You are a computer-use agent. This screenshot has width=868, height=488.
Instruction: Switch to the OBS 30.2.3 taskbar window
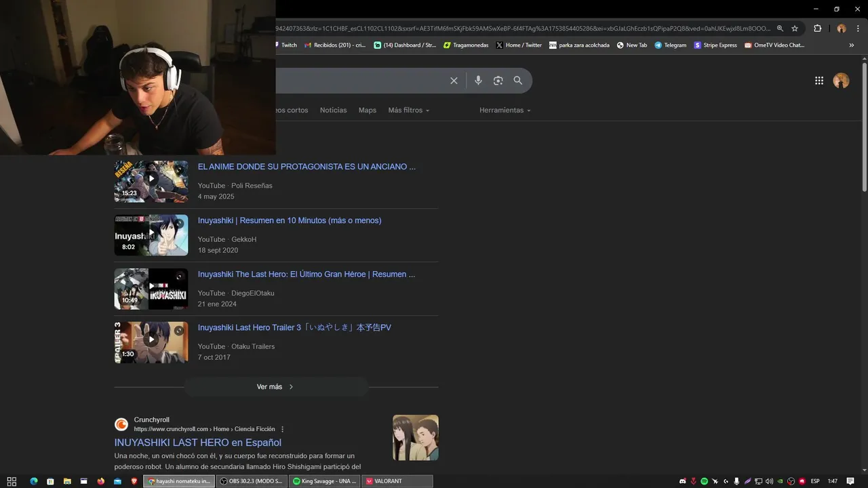(x=252, y=481)
